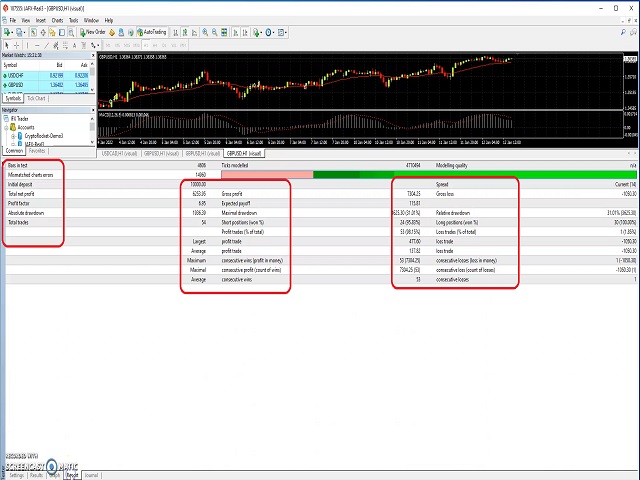The height and width of the screenshot is (480, 640).
Task: Open the File menu
Action: coord(13,20)
